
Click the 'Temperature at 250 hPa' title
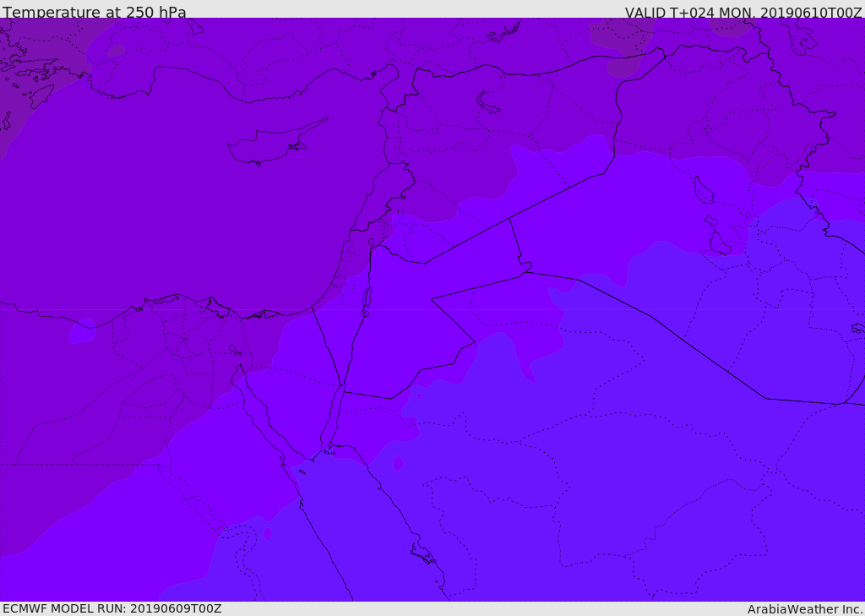94,13
